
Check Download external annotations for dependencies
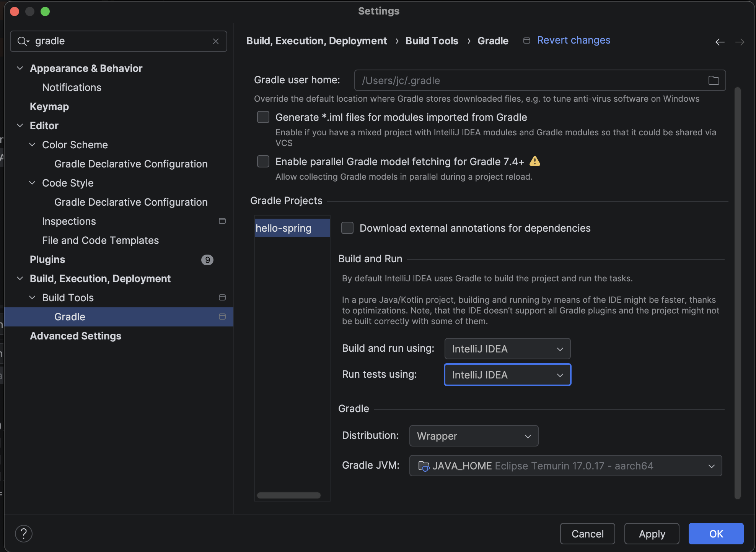[347, 228]
